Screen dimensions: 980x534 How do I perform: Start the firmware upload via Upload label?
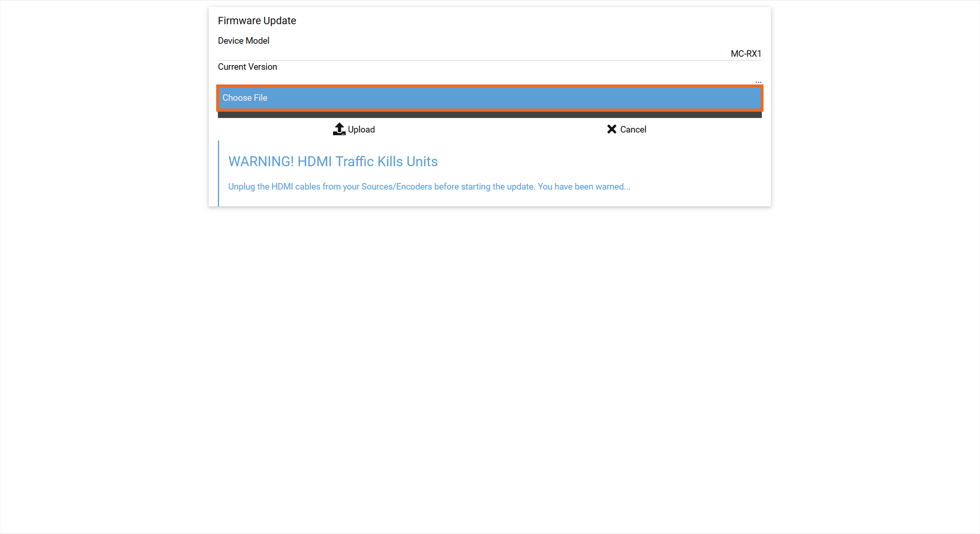click(x=361, y=129)
